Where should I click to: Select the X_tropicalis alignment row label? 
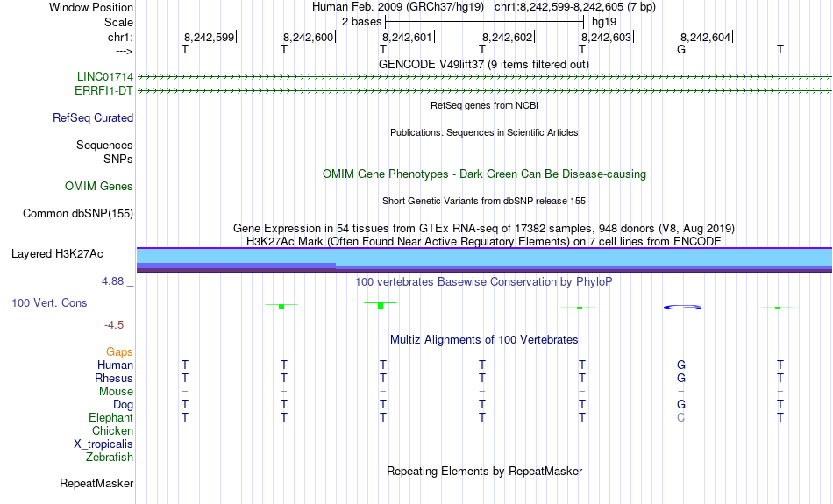pos(103,444)
